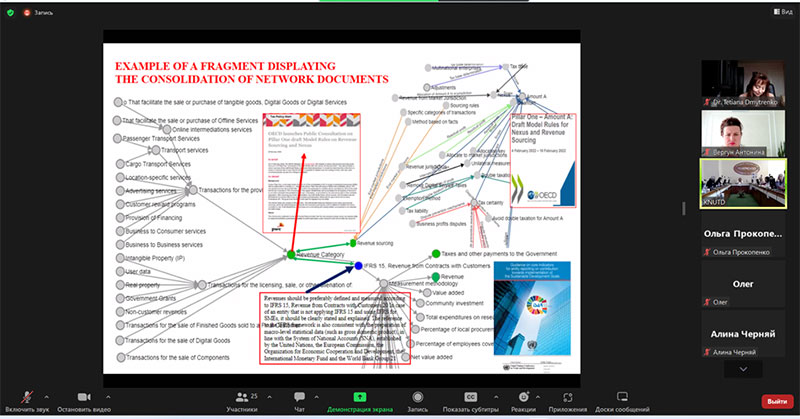This screenshot has width=800, height=419.
Task: Click the 'Tax certainty' node label
Action: click(x=491, y=203)
